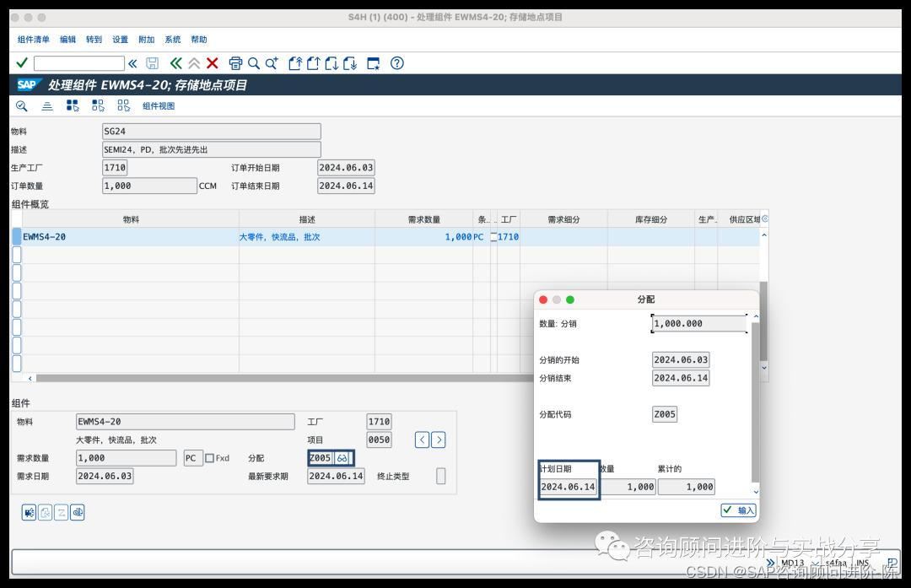Click the dialog vertical scrollbar
The width and height of the screenshot is (911, 588).
pos(756,402)
